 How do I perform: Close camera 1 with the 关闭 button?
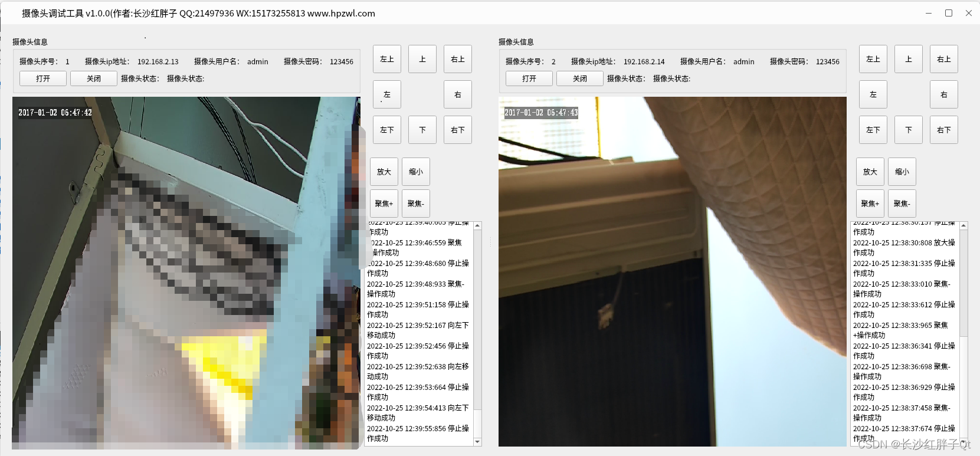click(x=94, y=78)
